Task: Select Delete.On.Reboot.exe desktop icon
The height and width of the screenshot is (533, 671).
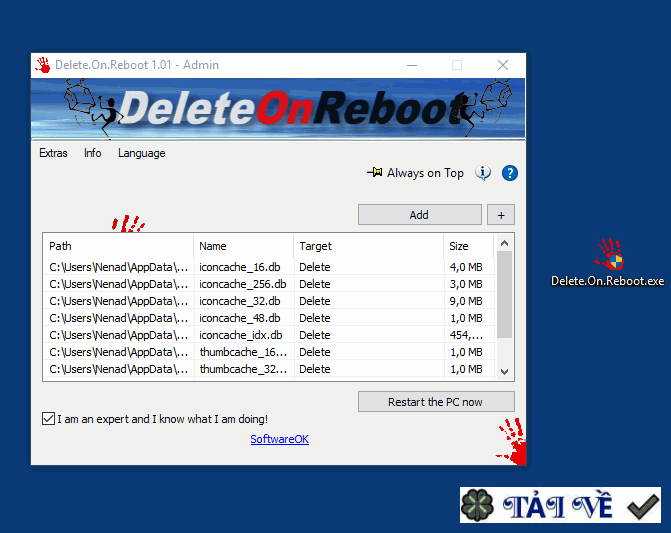Action: click(x=608, y=262)
